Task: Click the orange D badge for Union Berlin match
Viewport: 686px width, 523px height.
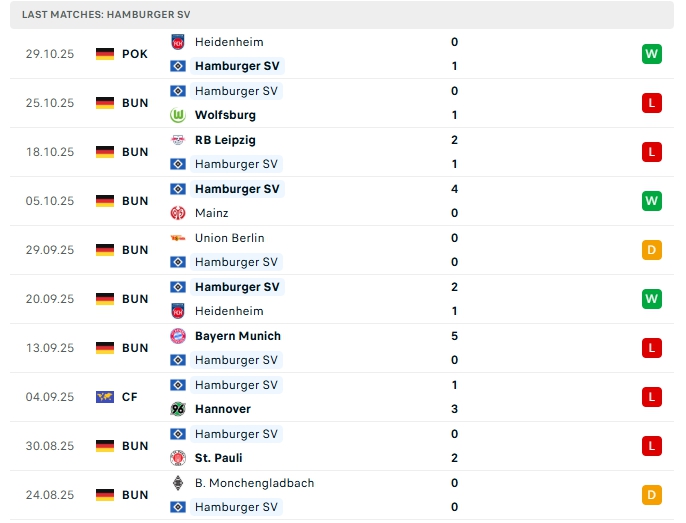Action: pos(651,250)
